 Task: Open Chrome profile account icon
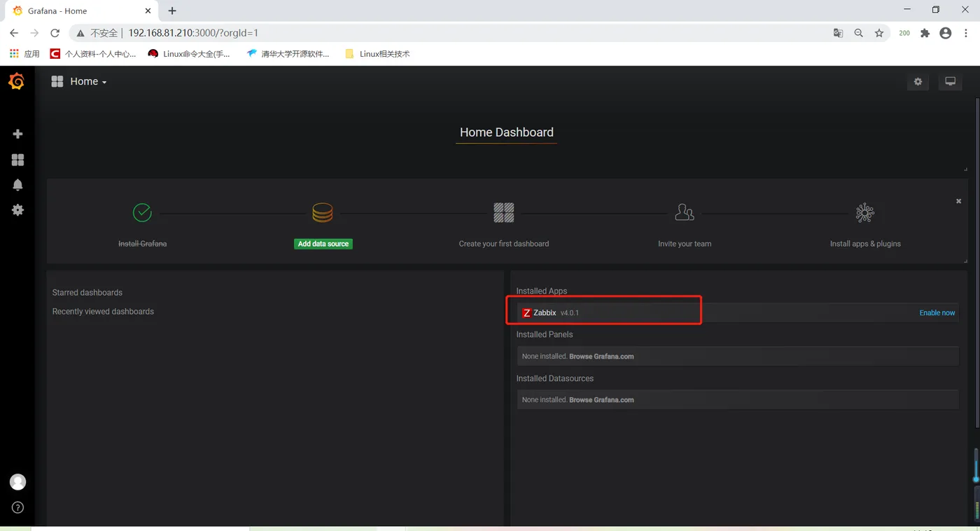(x=946, y=33)
